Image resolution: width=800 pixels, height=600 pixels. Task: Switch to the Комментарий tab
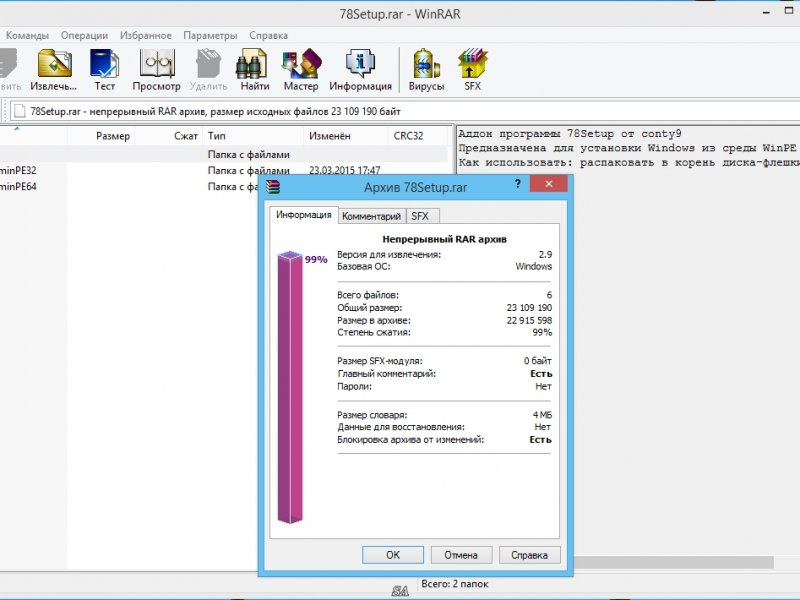371,216
